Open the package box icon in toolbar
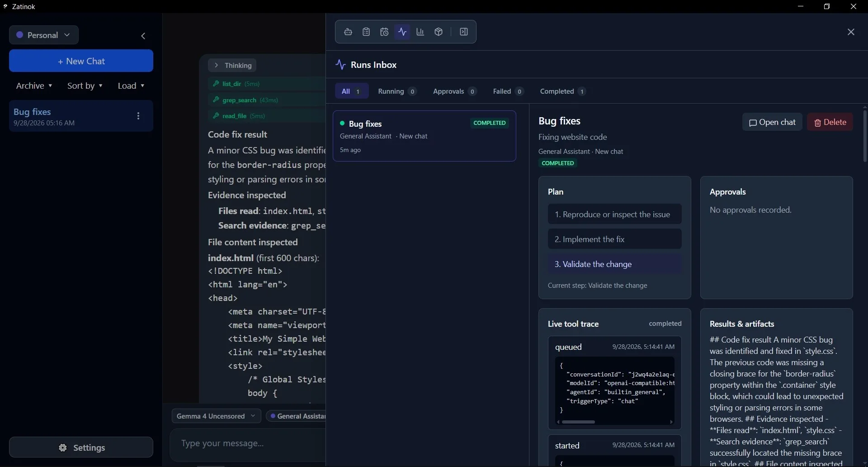Screen dimensions: 868x467 pos(439,32)
